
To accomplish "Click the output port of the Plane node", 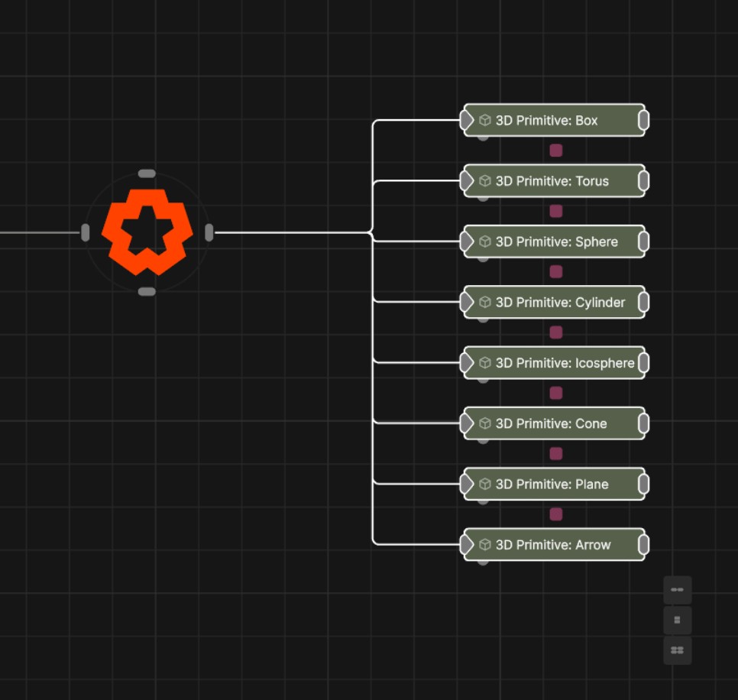I will [x=643, y=484].
